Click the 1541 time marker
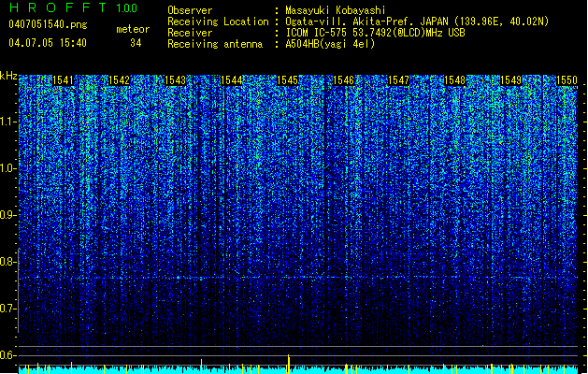The width and height of the screenshot is (588, 374). coord(63,80)
